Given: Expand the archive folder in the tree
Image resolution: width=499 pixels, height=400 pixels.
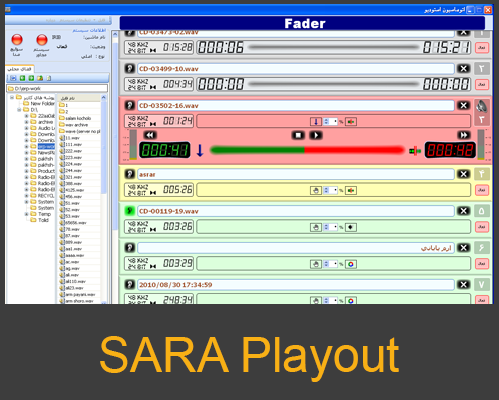Looking at the screenshot, I should click(x=26, y=122).
